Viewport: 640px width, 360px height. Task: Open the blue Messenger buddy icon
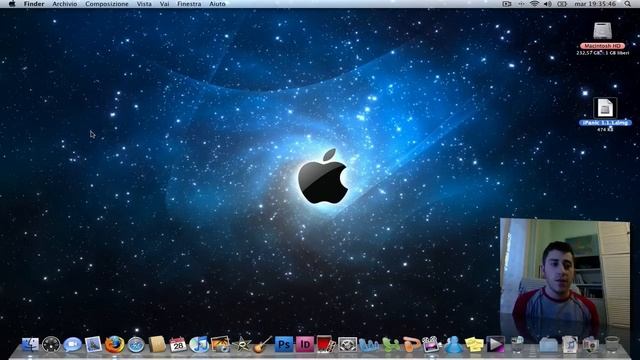453,345
